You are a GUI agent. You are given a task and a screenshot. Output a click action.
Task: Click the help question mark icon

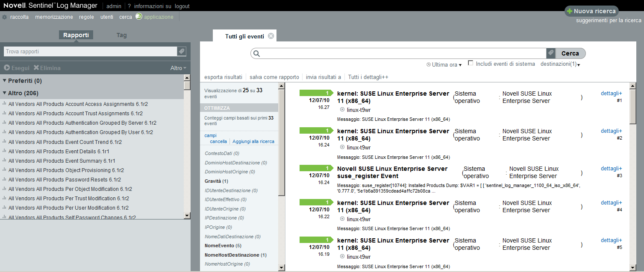pos(129,6)
